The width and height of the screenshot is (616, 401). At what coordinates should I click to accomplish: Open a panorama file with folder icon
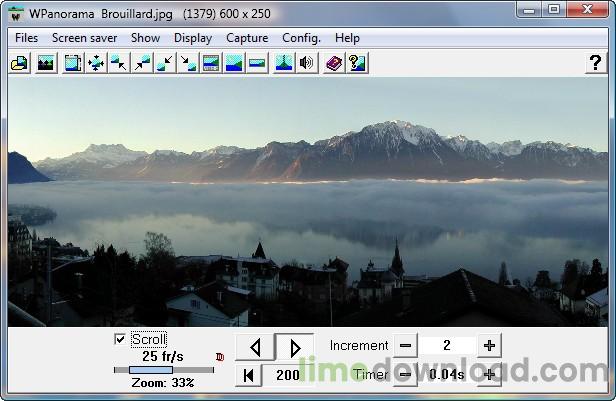point(19,63)
